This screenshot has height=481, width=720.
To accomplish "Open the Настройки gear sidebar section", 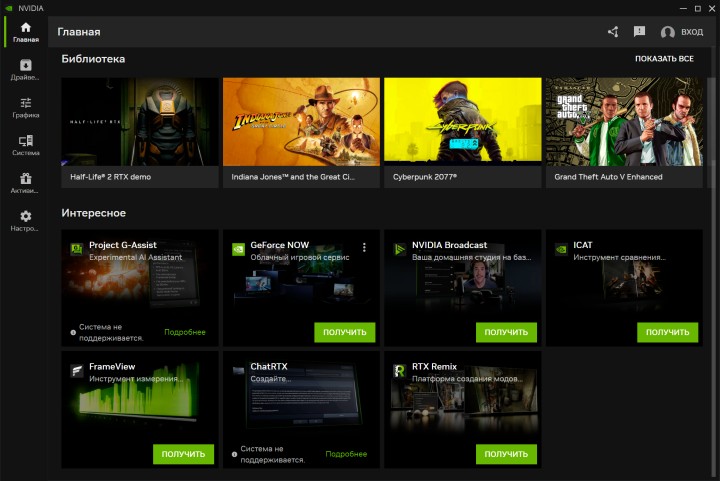I will tap(26, 220).
